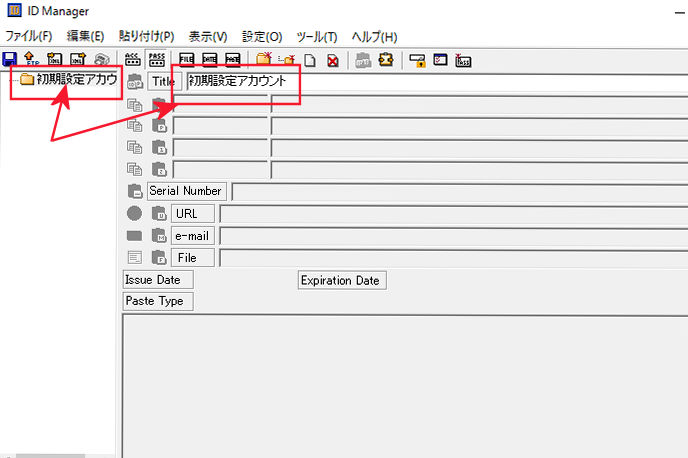Open the ファイル(F) menu
Viewport: 688px width, 458px height.
[x=29, y=36]
